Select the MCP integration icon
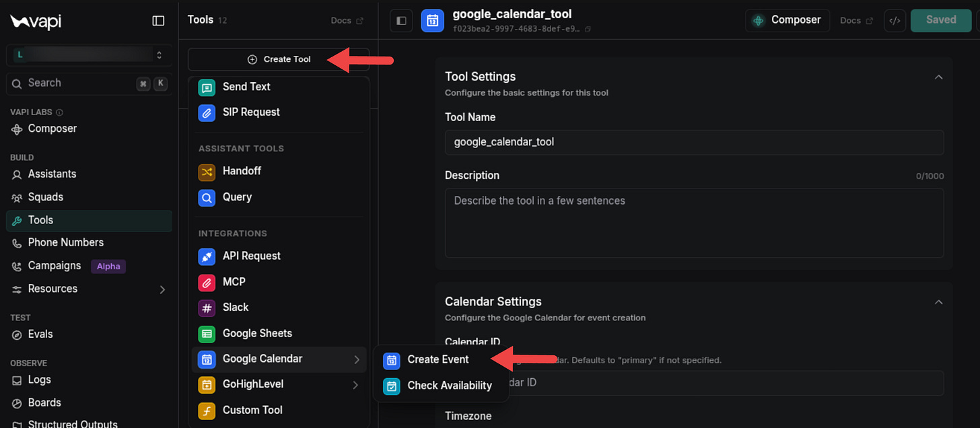980x428 pixels. tap(207, 282)
